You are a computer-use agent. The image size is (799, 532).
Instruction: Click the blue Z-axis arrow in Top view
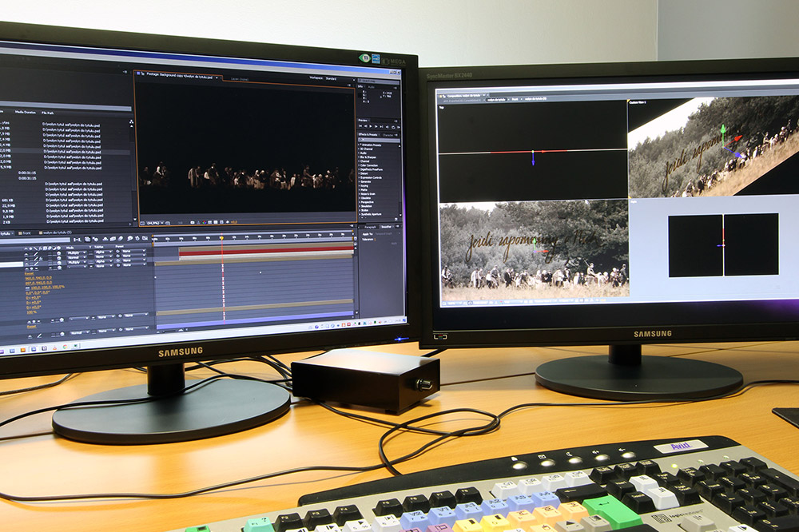(533, 160)
